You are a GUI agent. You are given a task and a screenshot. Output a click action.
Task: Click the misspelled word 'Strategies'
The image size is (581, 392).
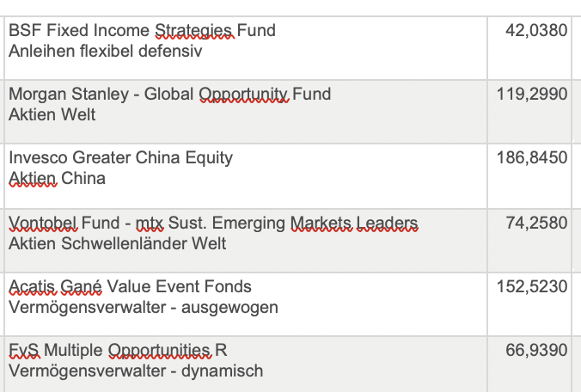193,31
